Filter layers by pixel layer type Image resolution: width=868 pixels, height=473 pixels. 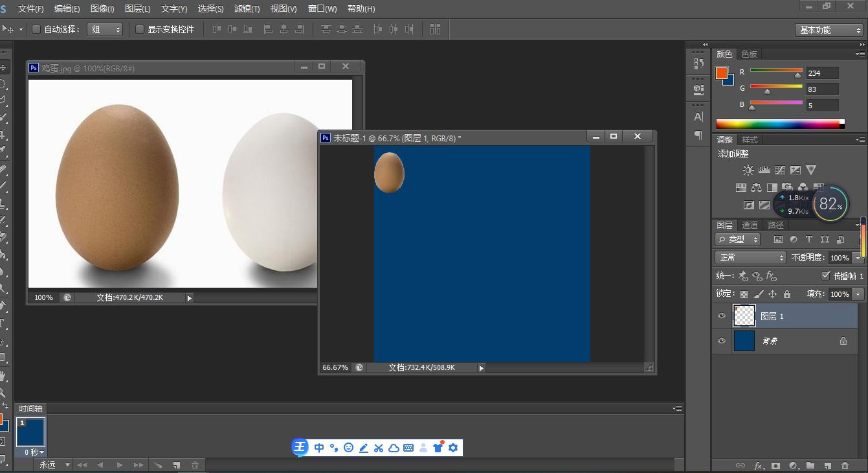click(x=778, y=239)
